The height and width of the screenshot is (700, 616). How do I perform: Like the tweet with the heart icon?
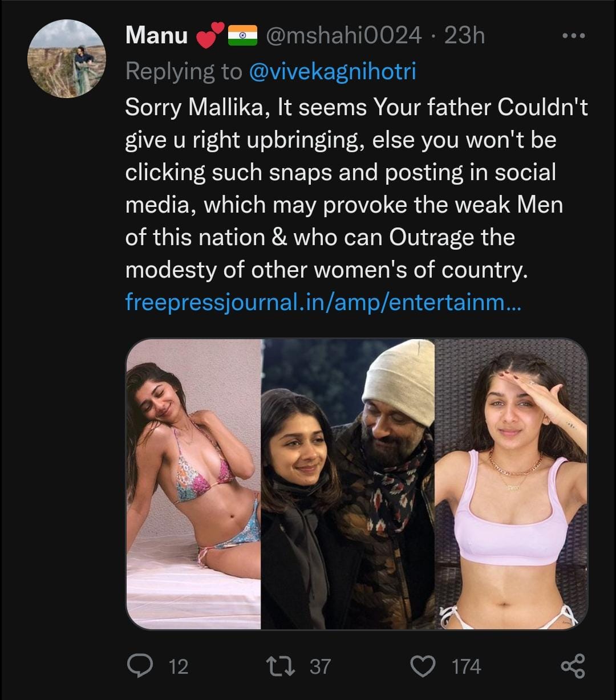coord(423,666)
